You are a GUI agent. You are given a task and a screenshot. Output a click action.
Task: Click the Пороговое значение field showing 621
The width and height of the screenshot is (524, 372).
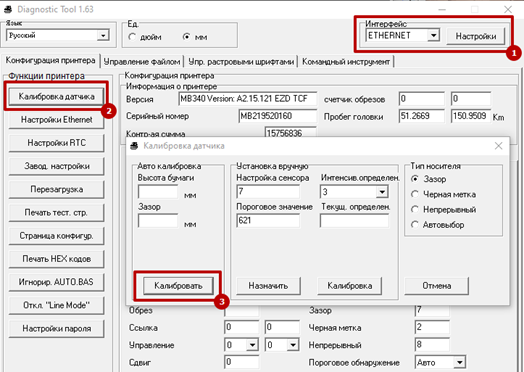tap(268, 221)
